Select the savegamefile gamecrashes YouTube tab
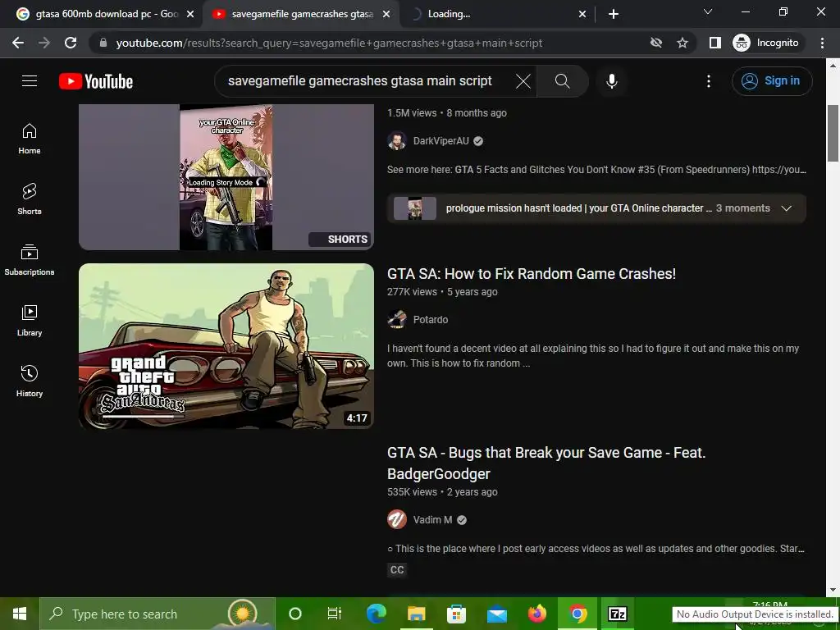The image size is (840, 630). (x=300, y=14)
